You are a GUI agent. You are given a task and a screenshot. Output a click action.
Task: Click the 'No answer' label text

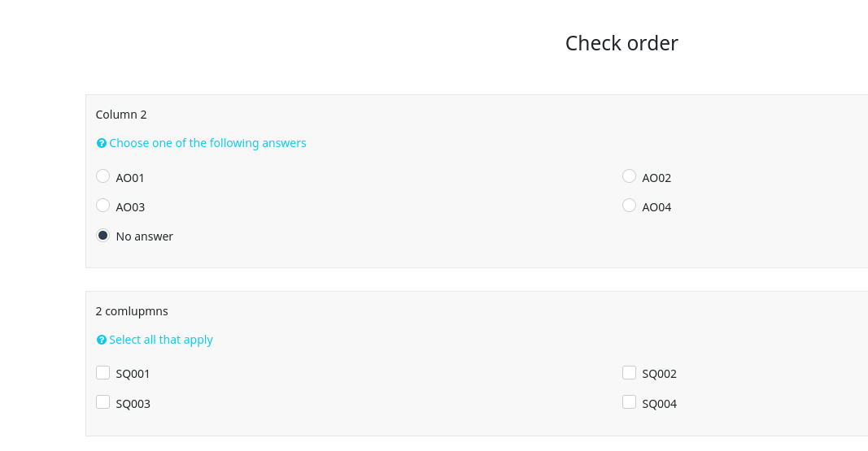[x=145, y=236]
